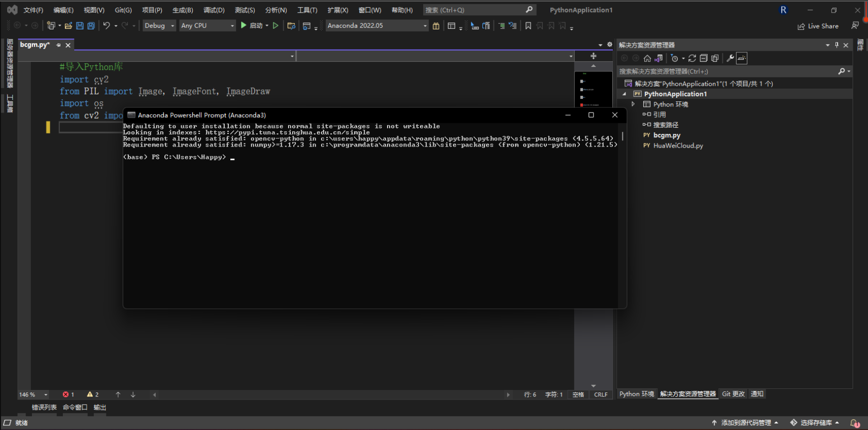The height and width of the screenshot is (430, 868).
Task: Open the 调试(D) menu
Action: 214,10
